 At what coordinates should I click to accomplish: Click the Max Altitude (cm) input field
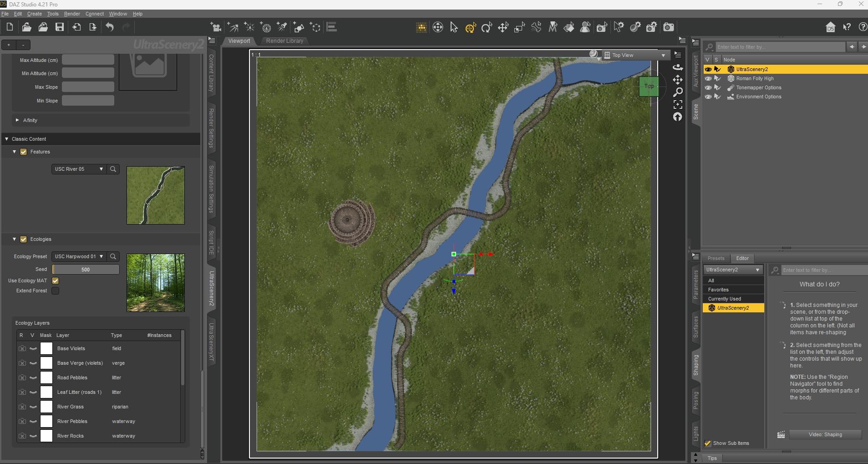point(88,60)
